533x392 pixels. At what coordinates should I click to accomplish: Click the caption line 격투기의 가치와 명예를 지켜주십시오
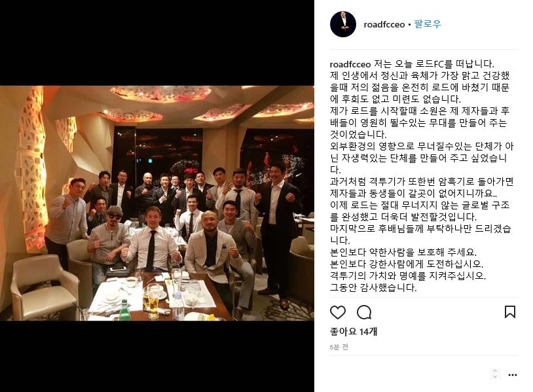[x=407, y=276]
